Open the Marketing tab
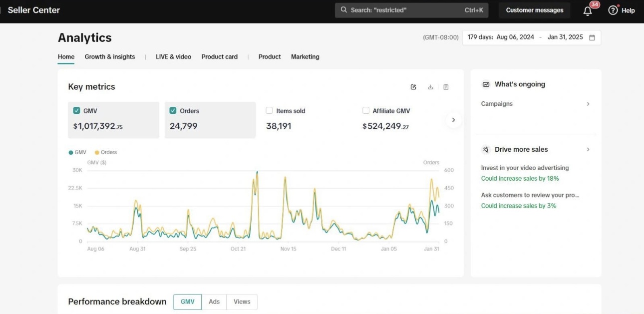 click(305, 57)
